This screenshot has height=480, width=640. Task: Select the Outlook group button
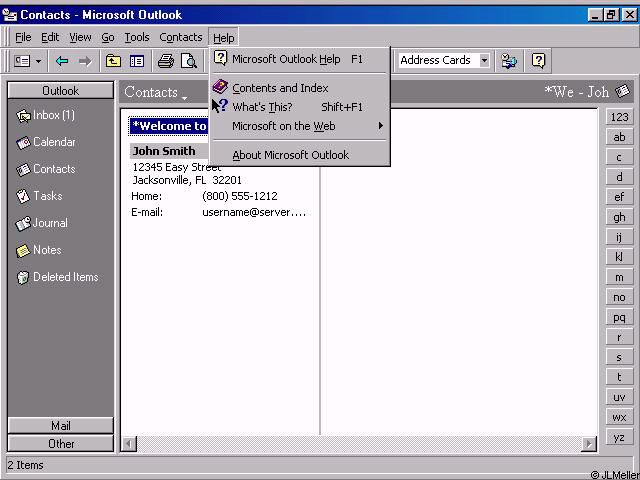click(x=60, y=91)
